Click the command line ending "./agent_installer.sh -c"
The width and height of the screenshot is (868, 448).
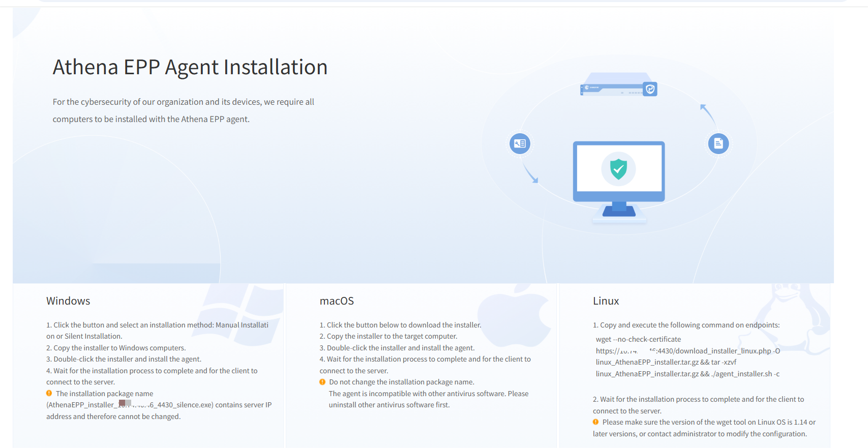tap(688, 374)
